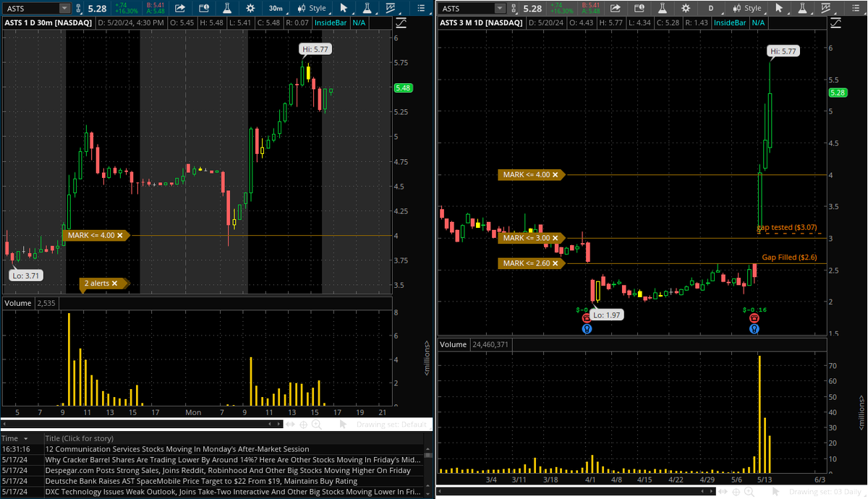Expand the ASTS symbol dropdown in right chart
Screen dimensions: 868x499
pyautogui.click(x=500, y=8)
